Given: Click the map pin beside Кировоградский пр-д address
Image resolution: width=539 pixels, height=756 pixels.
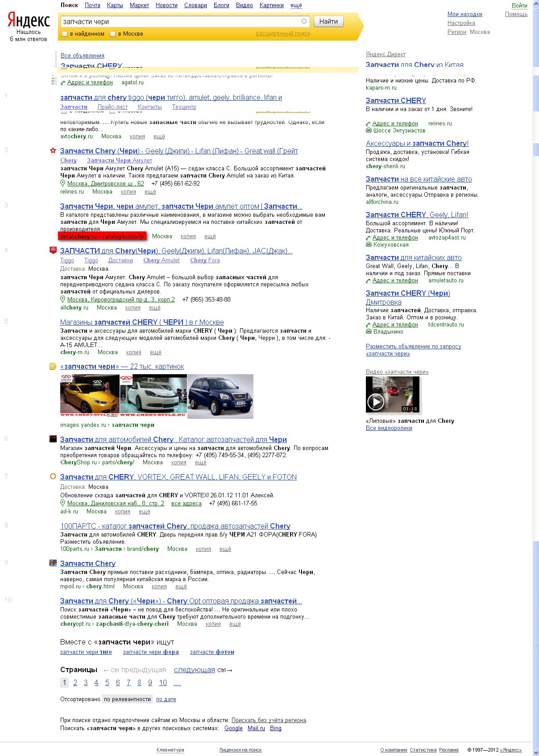Looking at the screenshot, I should (x=63, y=299).
